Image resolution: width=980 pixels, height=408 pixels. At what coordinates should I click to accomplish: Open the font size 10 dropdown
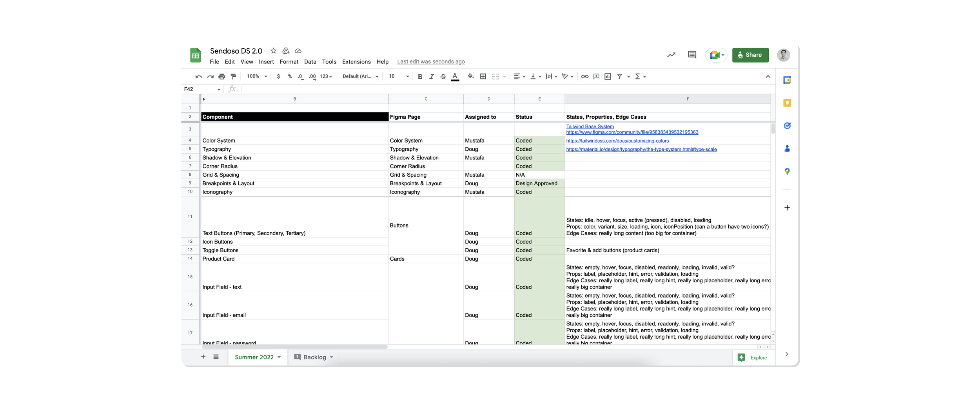click(399, 76)
